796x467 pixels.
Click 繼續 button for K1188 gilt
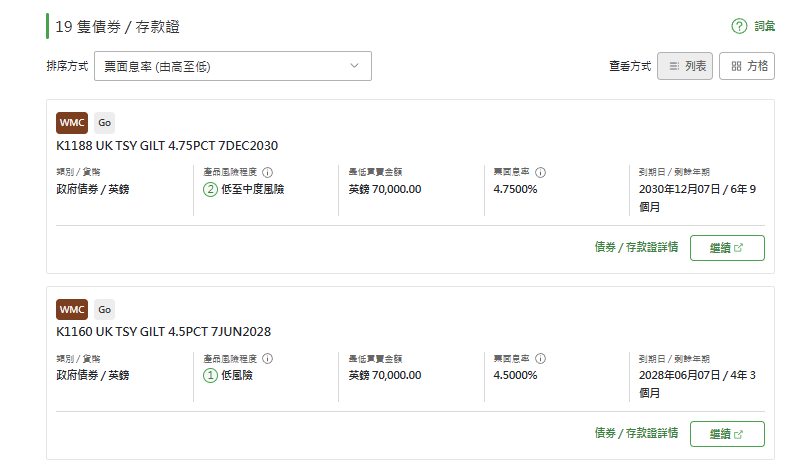[727, 248]
